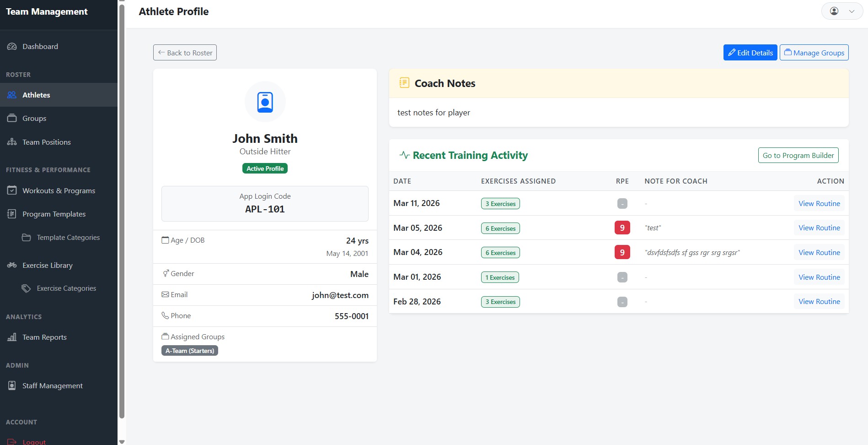This screenshot has width=868, height=445.
Task: Click the envelope icon beside Email
Action: [x=165, y=294]
